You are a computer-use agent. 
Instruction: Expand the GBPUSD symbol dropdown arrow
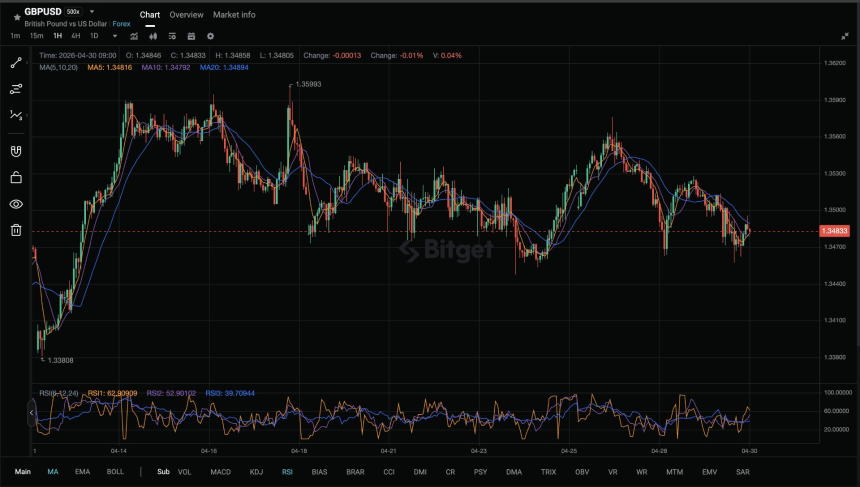tap(92, 12)
